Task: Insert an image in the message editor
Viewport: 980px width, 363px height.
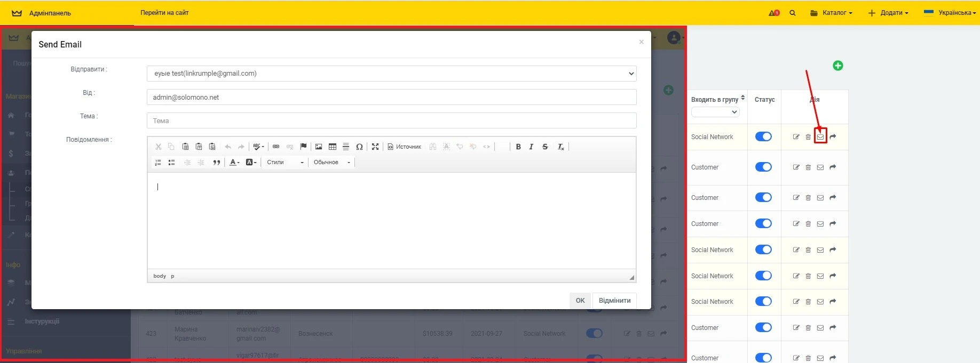Action: 319,147
